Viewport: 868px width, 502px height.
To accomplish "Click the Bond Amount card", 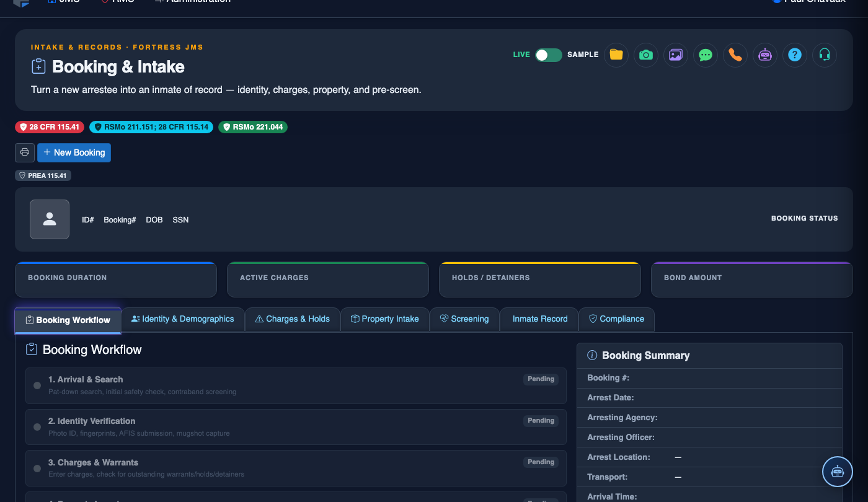I will click(x=752, y=280).
